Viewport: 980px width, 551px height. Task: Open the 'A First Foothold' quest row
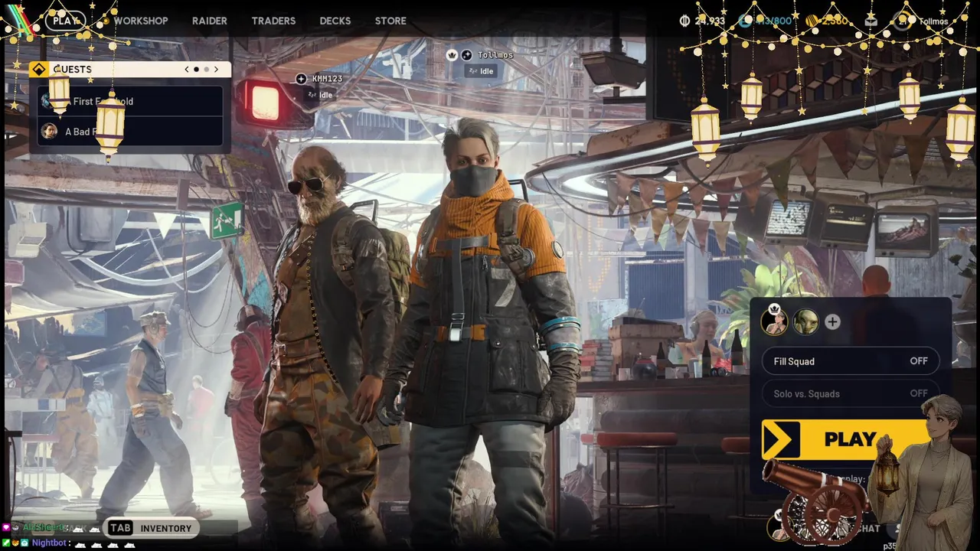tap(130, 101)
